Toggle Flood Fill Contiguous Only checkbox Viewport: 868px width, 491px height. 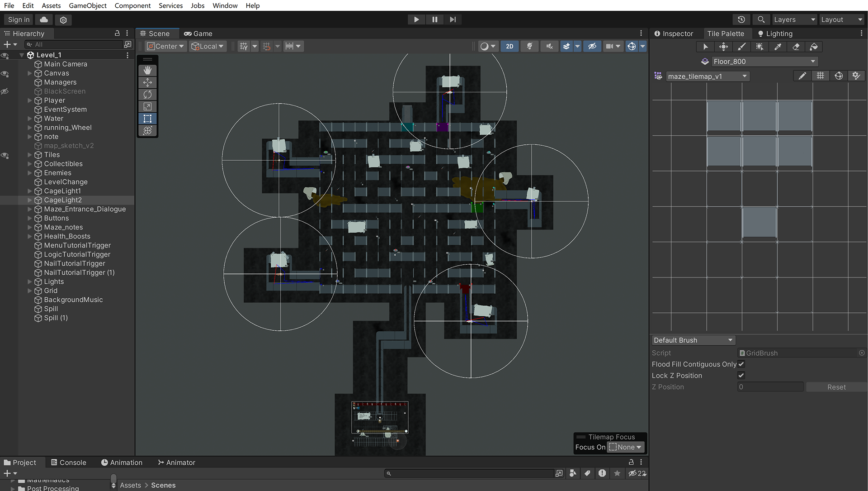pos(741,364)
